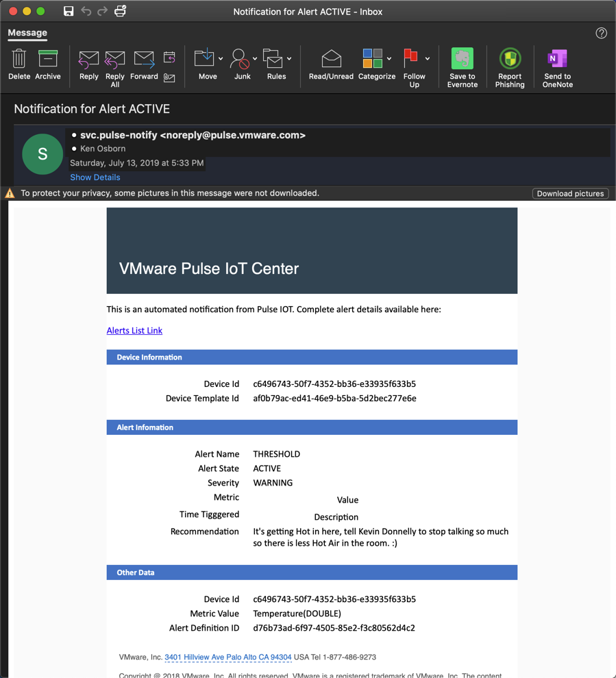Open the Alerts List Link

134,330
